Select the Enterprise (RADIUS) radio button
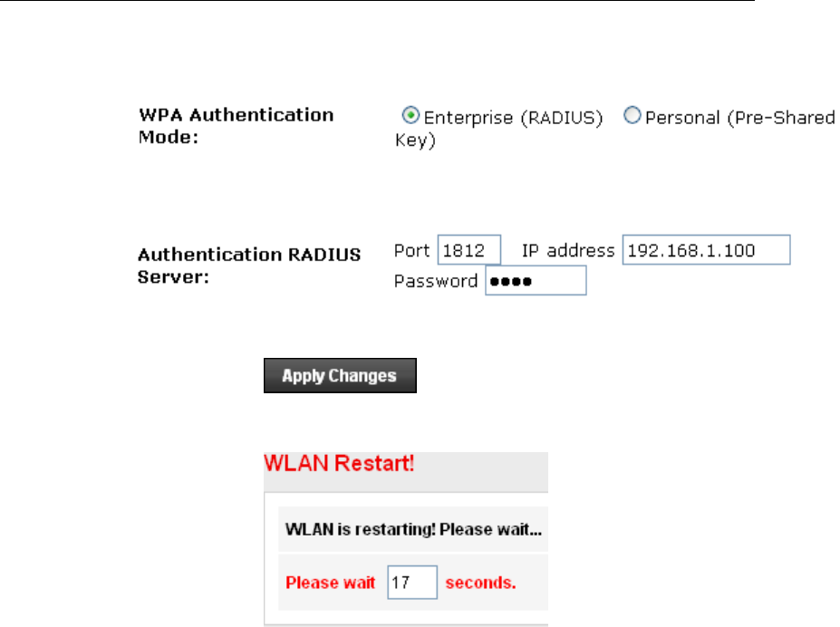Image resolution: width=840 pixels, height=627 pixels. [x=410, y=117]
